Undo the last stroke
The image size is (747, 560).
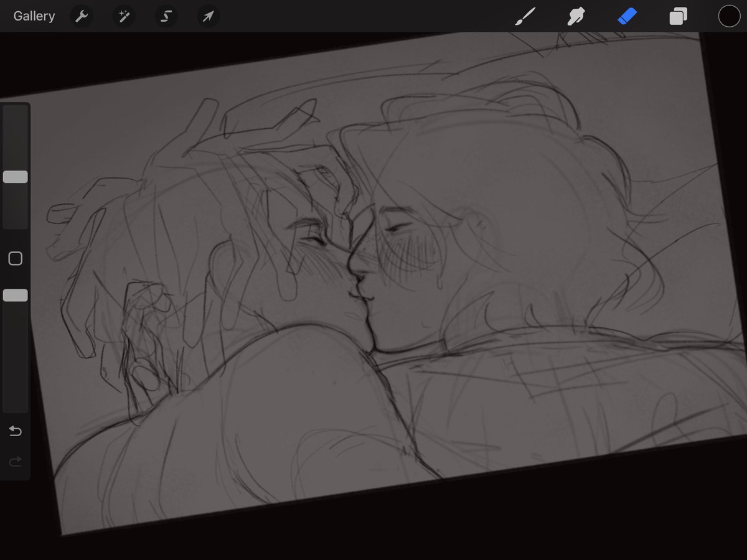[15, 431]
